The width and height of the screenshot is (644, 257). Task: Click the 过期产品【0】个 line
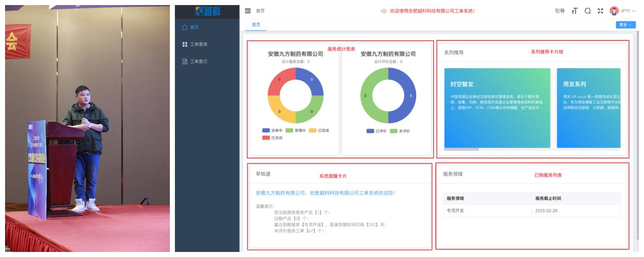coord(291,218)
